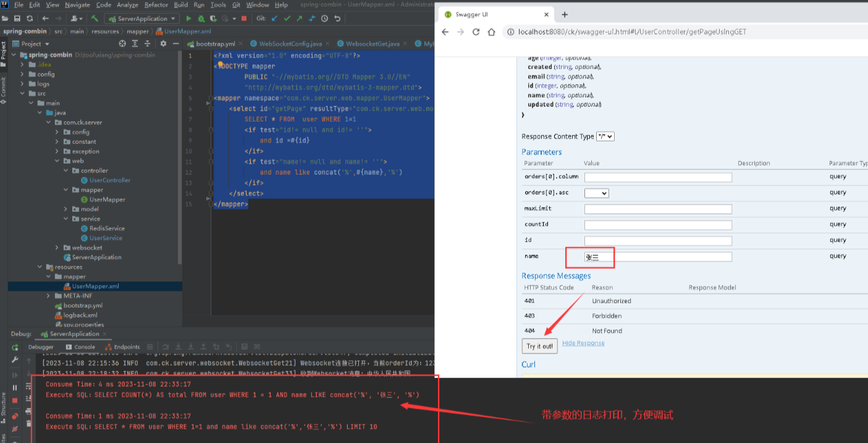The image size is (868, 443).
Task: Reload the Swagger UI browser page
Action: click(476, 32)
